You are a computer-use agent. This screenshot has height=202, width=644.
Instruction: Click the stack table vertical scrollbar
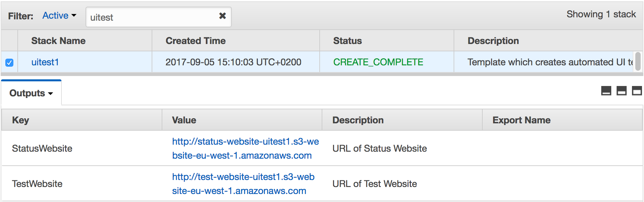[x=638, y=61]
